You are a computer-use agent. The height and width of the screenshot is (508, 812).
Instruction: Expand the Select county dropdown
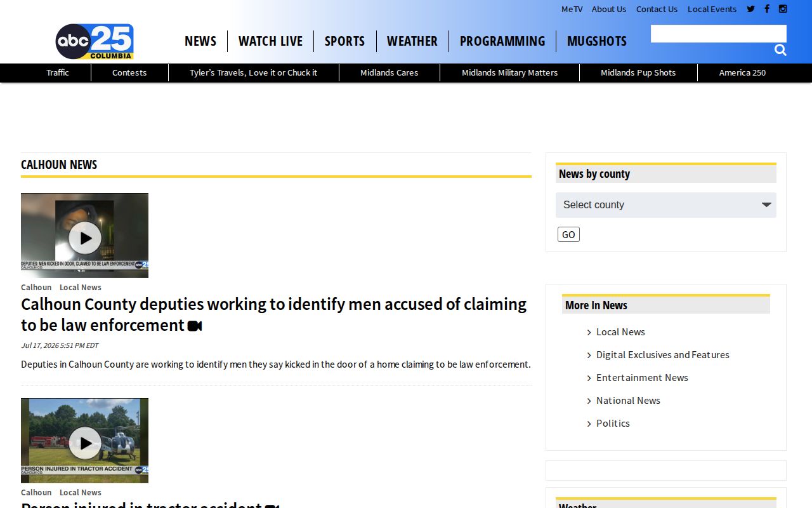click(666, 205)
